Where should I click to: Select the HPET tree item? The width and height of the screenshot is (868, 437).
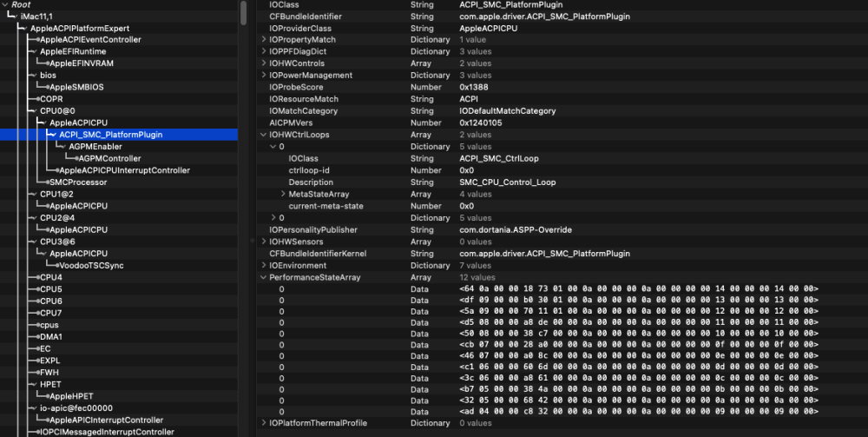(x=50, y=384)
